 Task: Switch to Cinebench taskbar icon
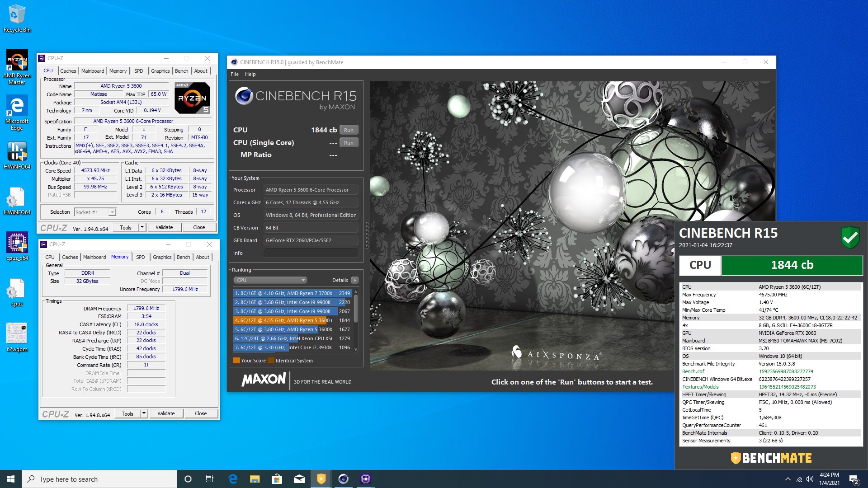(343, 479)
